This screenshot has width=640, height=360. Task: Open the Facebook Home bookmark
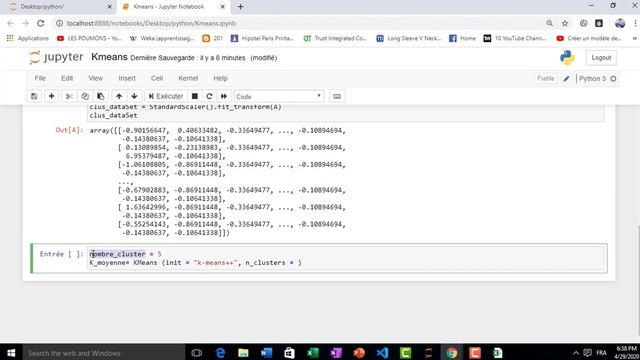pos(462,38)
